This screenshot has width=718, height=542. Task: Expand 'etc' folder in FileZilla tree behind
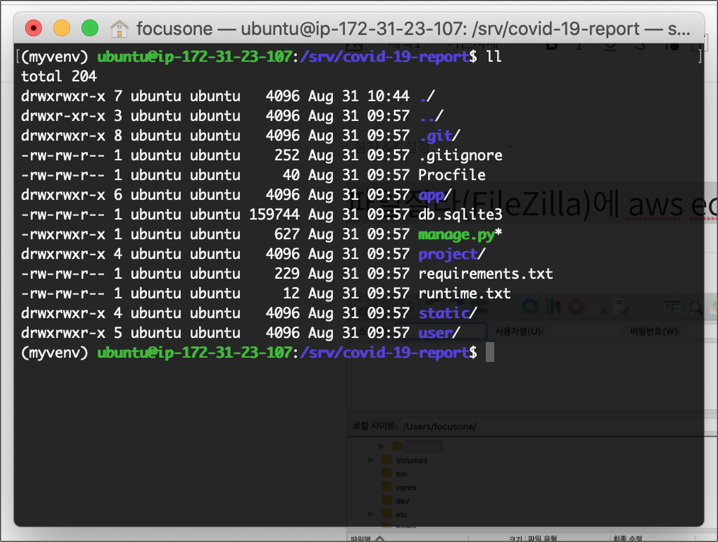coord(370,514)
